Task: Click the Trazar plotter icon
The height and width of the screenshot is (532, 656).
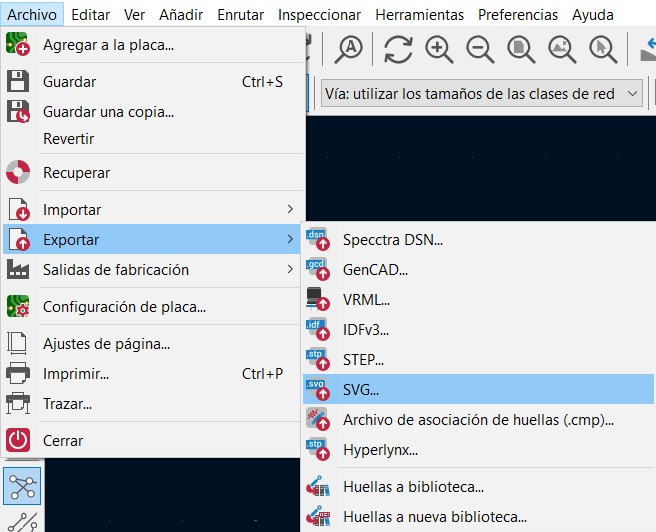Action: coord(18,403)
